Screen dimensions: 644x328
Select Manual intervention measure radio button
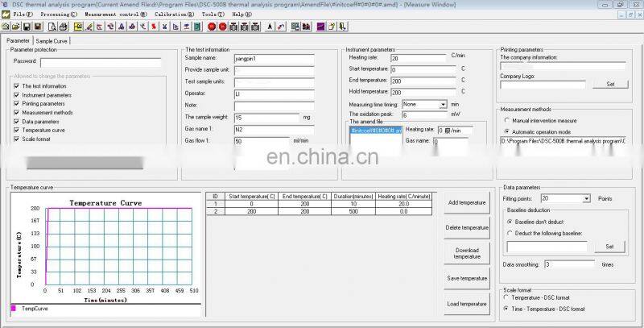[x=506, y=120]
